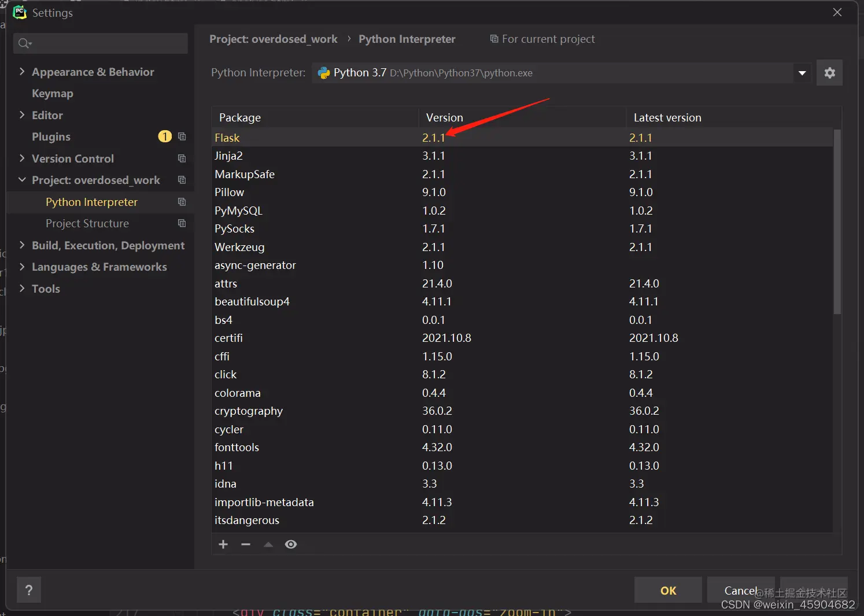Open the Python Interpreter dropdown arrow
The height and width of the screenshot is (616, 864).
(x=802, y=73)
